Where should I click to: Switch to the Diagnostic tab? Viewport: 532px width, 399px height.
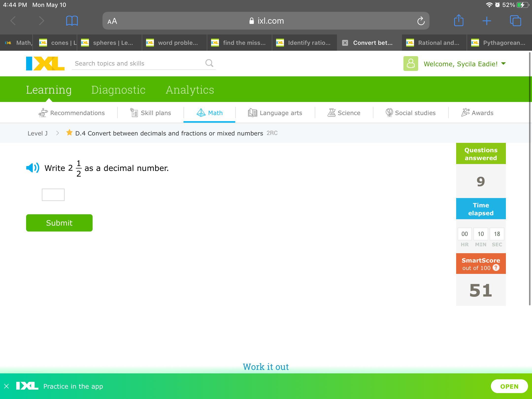point(118,90)
